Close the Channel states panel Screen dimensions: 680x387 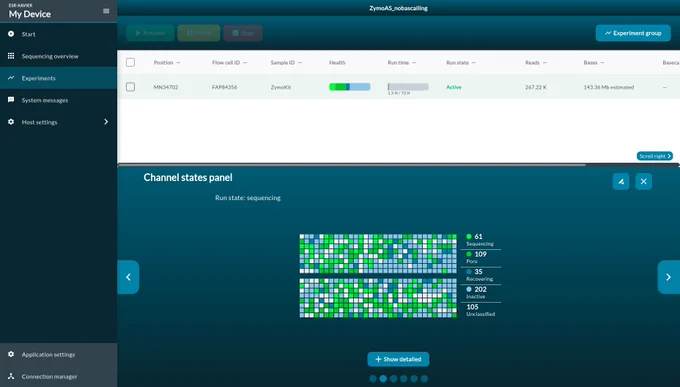point(644,181)
